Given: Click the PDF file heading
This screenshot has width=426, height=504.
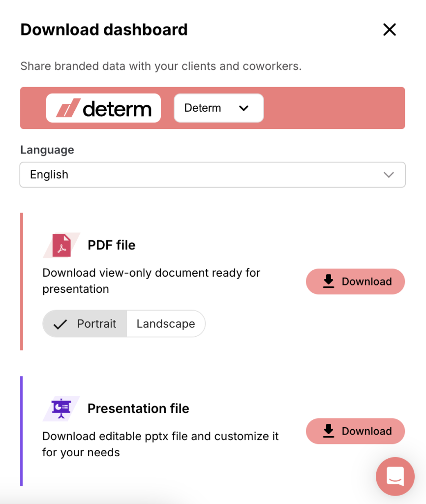Looking at the screenshot, I should 112,245.
